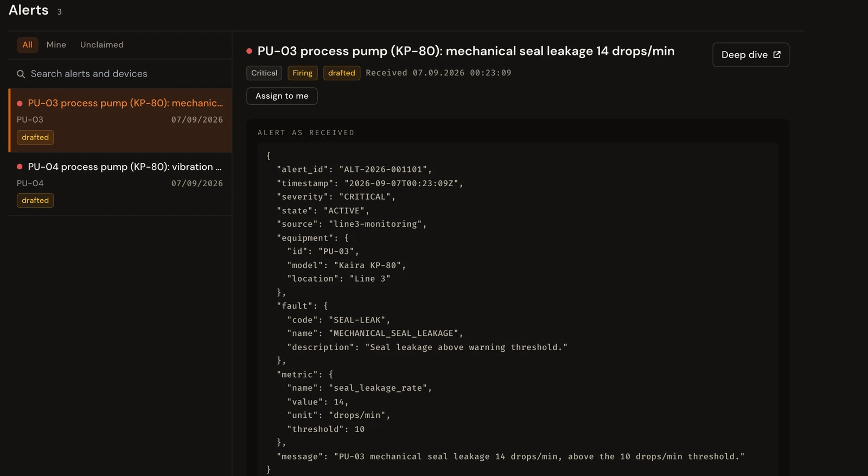The width and height of the screenshot is (868, 476).
Task: Click drafted tag under PU-03 list item
Action: (x=35, y=137)
